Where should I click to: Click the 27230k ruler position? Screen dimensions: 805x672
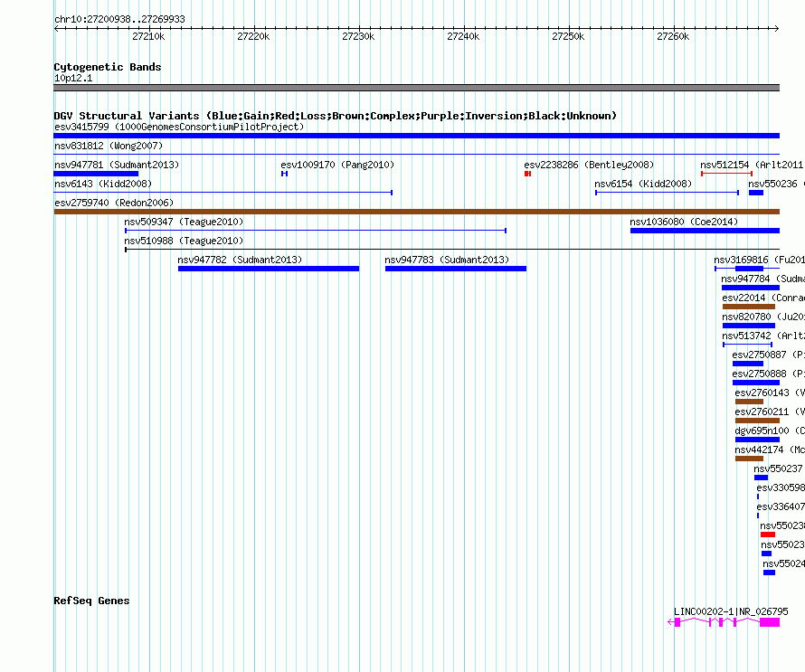[x=358, y=36]
